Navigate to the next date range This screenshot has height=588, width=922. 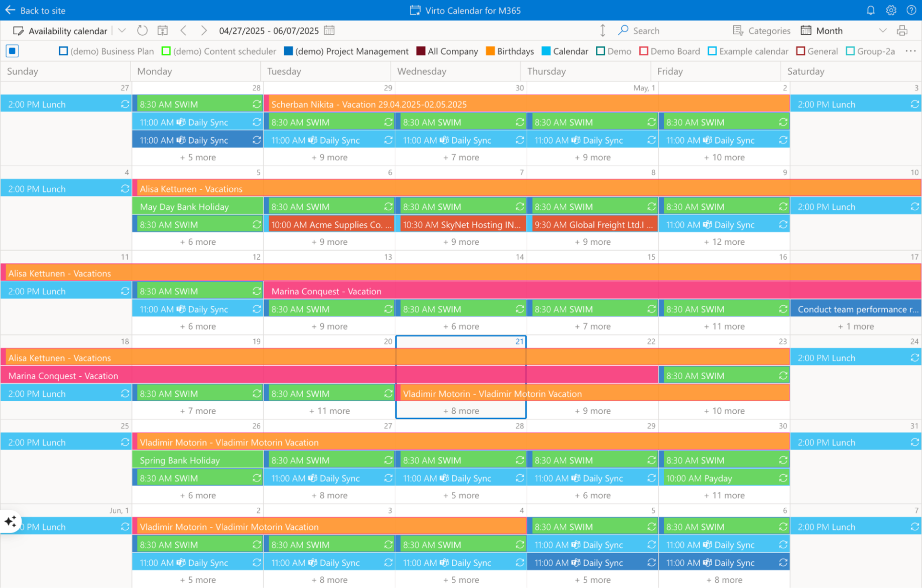pos(204,30)
